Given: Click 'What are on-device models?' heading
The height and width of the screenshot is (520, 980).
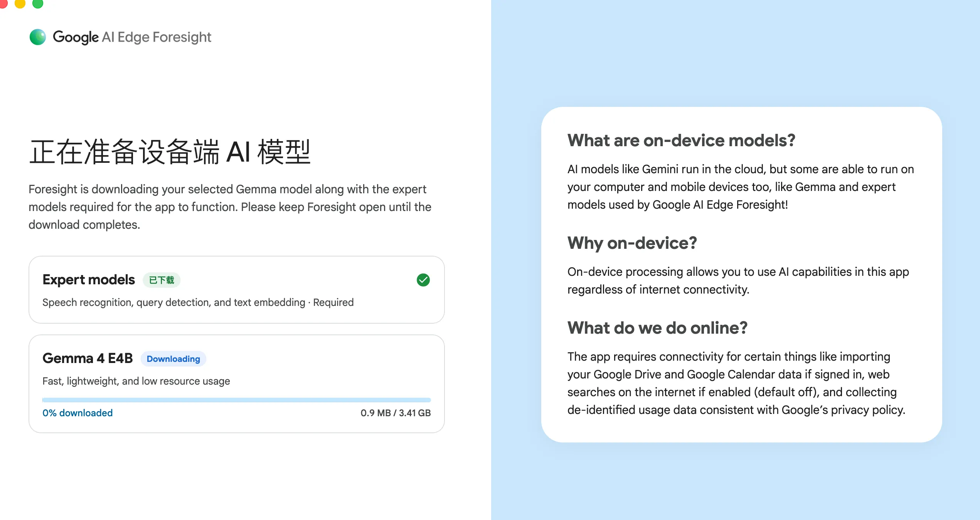Looking at the screenshot, I should coord(681,140).
